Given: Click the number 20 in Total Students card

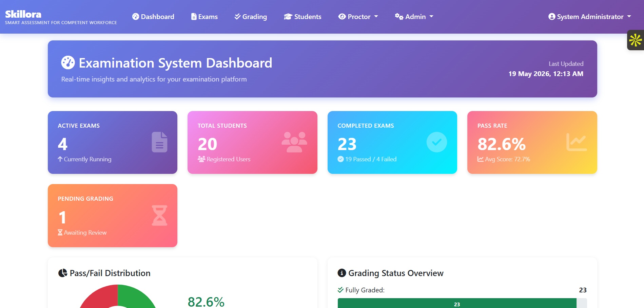Looking at the screenshot, I should click(x=207, y=144).
